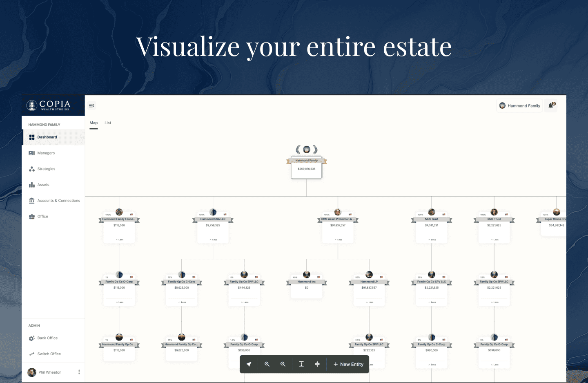Go to Accounts & Connections
The image size is (588, 383).
pos(58,201)
